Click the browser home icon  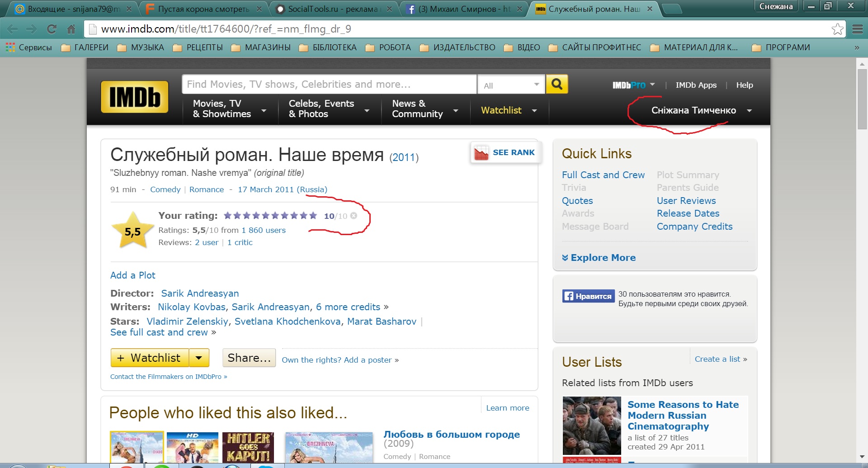coord(71,29)
